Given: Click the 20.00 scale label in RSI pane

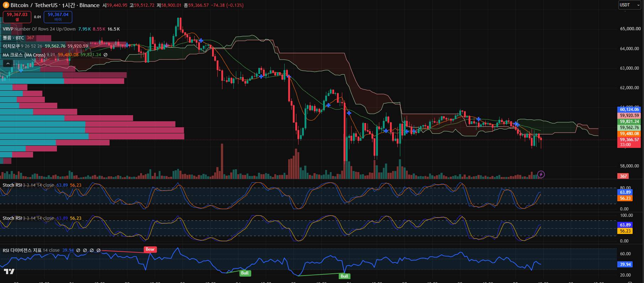Looking at the screenshot, I should pyautogui.click(x=625, y=275).
